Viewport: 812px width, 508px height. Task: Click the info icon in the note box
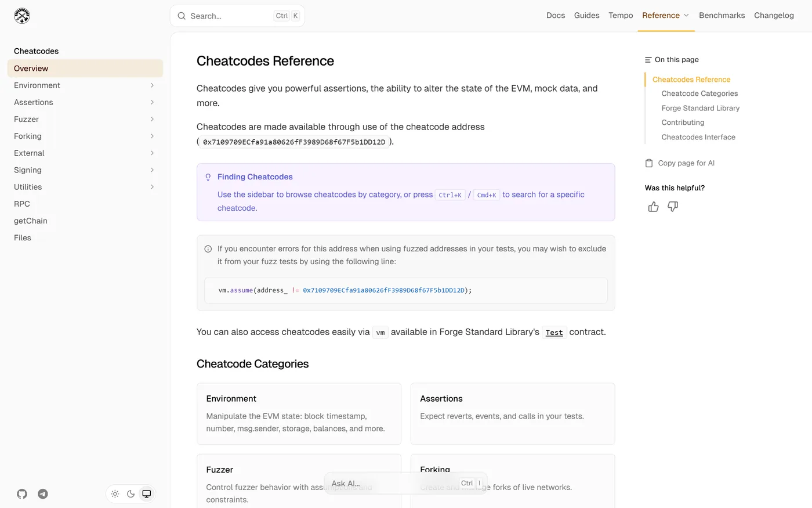tap(208, 249)
